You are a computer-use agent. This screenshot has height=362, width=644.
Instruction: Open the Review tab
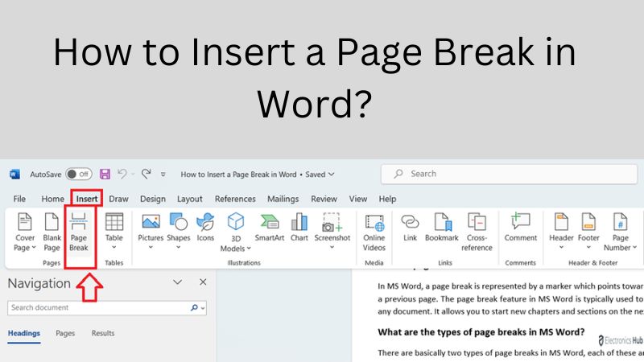(324, 199)
